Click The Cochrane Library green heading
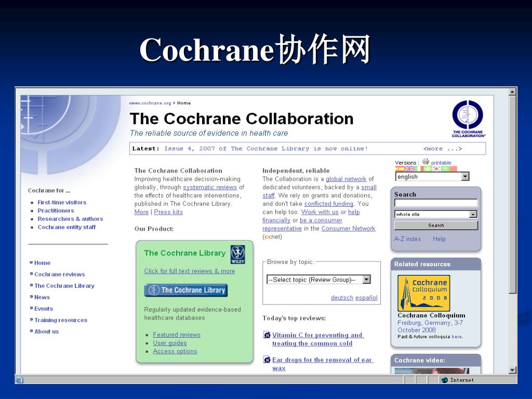Viewport: 532px width, 399px height. [184, 253]
